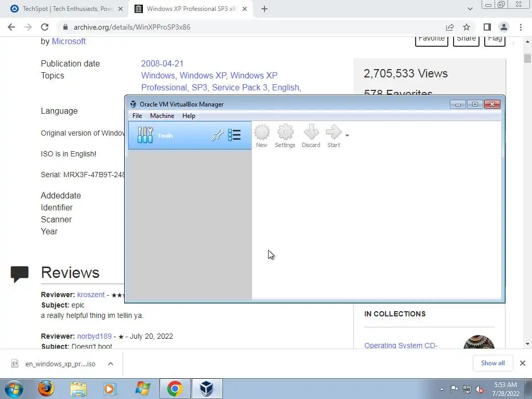Select the Windows XP Professional SP3 tab
Viewport: 532px width, 399px height.
pos(190,9)
